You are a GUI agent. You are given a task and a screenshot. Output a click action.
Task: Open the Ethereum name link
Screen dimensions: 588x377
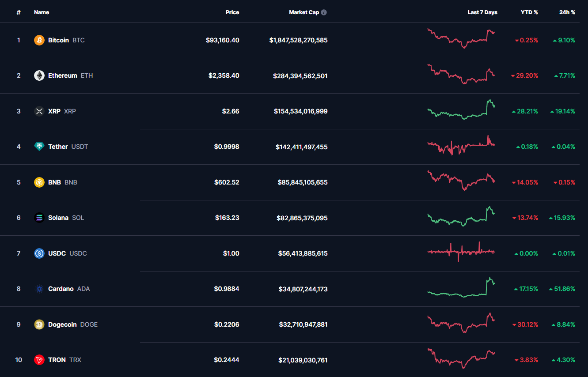(62, 75)
